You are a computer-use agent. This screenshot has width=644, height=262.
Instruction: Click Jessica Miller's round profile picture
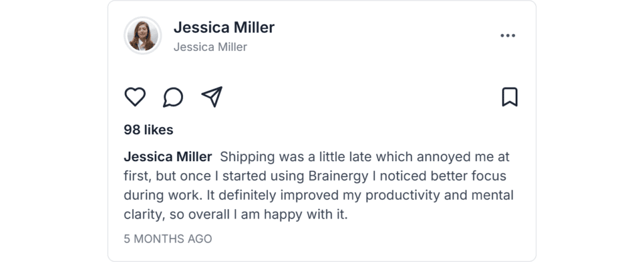pos(143,35)
